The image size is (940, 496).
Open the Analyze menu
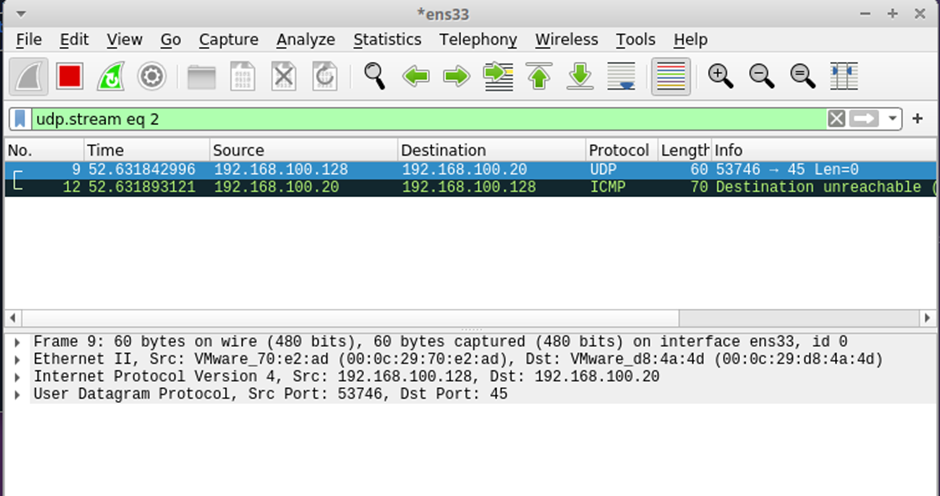(306, 40)
